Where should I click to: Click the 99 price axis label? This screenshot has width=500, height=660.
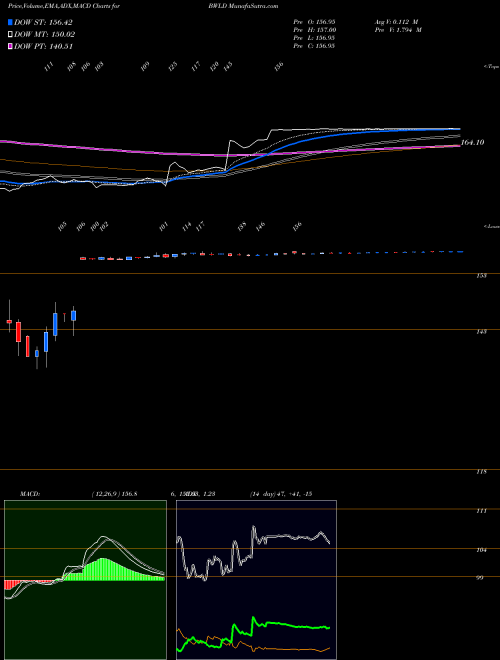click(480, 578)
